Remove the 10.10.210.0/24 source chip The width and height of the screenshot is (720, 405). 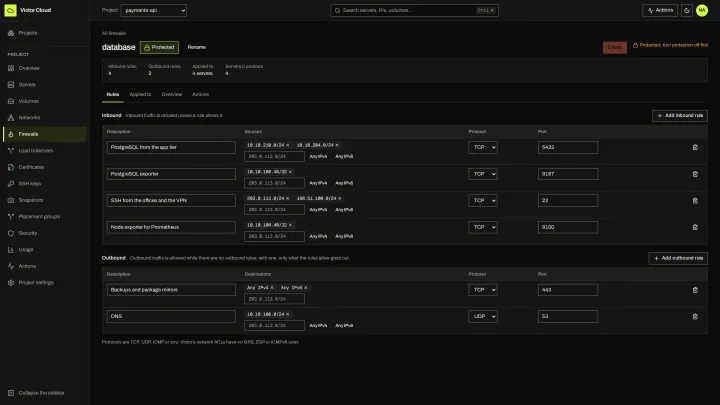point(288,145)
